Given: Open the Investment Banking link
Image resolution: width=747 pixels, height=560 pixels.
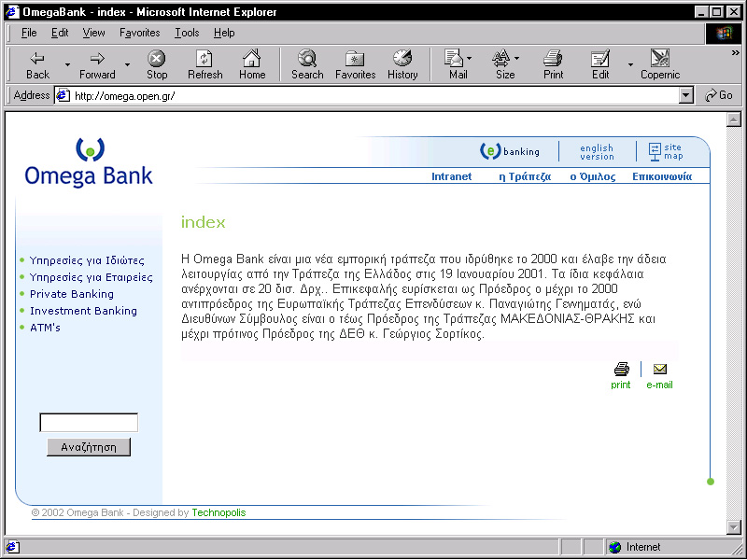Looking at the screenshot, I should coord(83,311).
